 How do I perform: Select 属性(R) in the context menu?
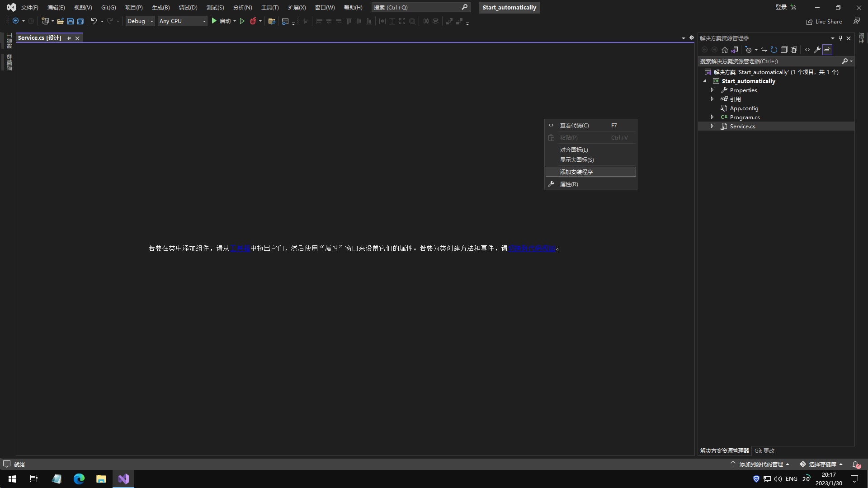point(591,184)
